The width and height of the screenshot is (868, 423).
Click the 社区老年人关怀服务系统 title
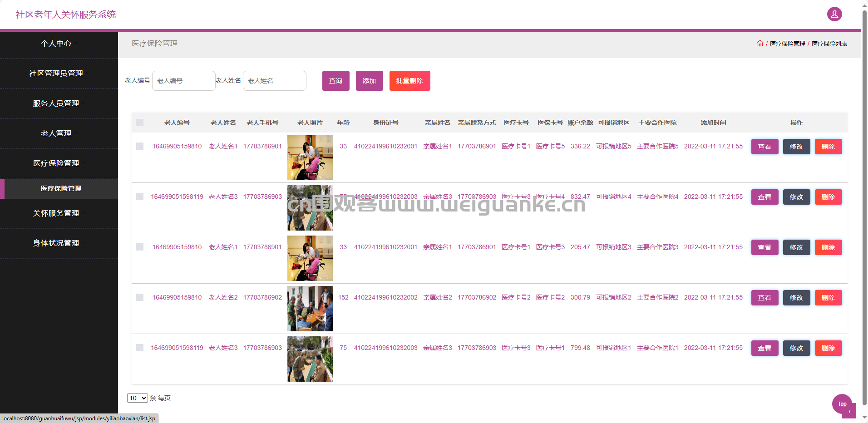point(66,15)
